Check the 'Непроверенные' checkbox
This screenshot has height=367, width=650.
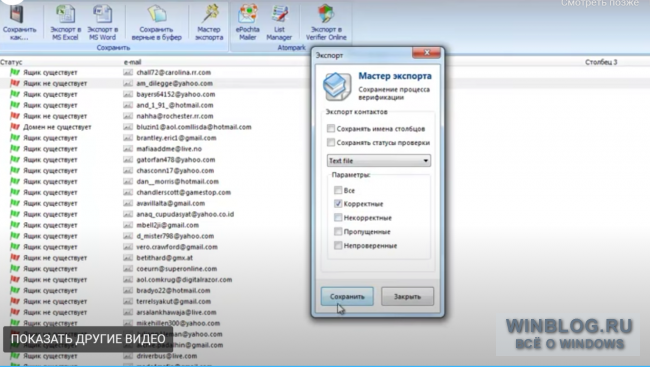(338, 245)
